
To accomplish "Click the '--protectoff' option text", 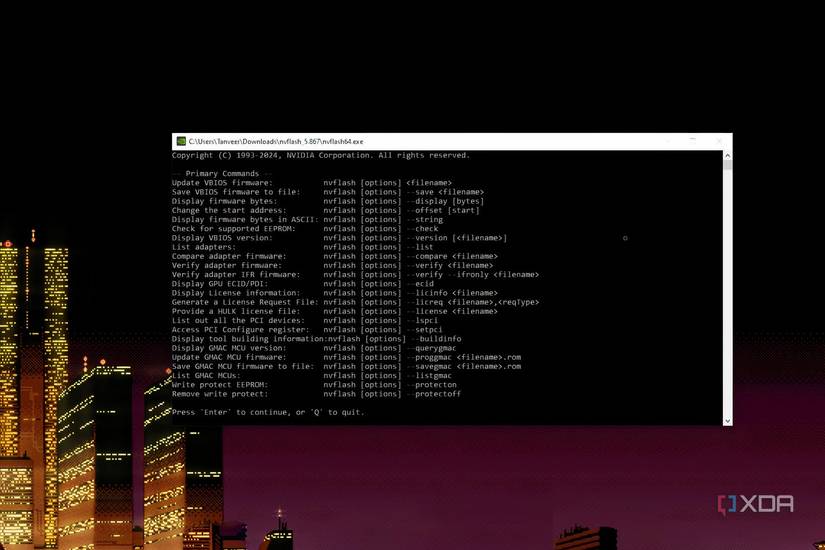I will click(x=434, y=394).
